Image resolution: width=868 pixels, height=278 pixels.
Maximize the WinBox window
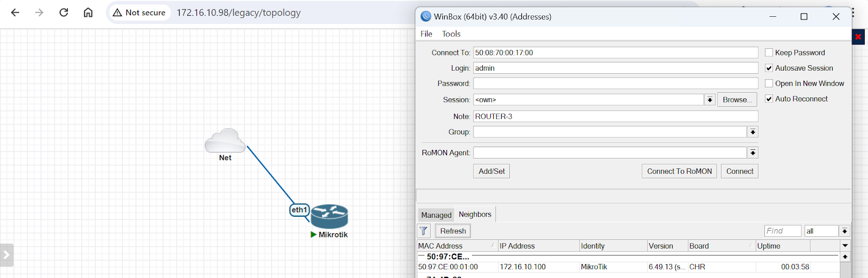click(804, 16)
